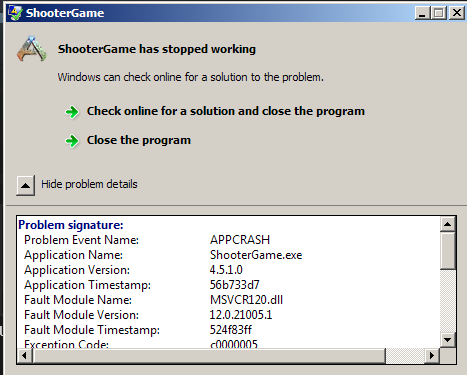Click green arrow beside Check online option
Screen dimensions: 467x375
[72, 112]
